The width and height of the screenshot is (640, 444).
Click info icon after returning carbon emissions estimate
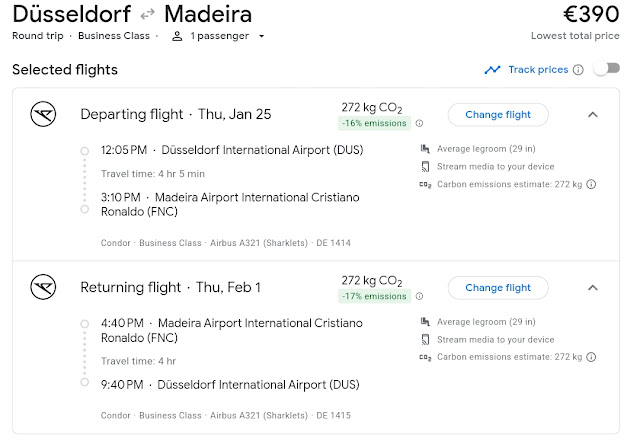pyautogui.click(x=592, y=357)
